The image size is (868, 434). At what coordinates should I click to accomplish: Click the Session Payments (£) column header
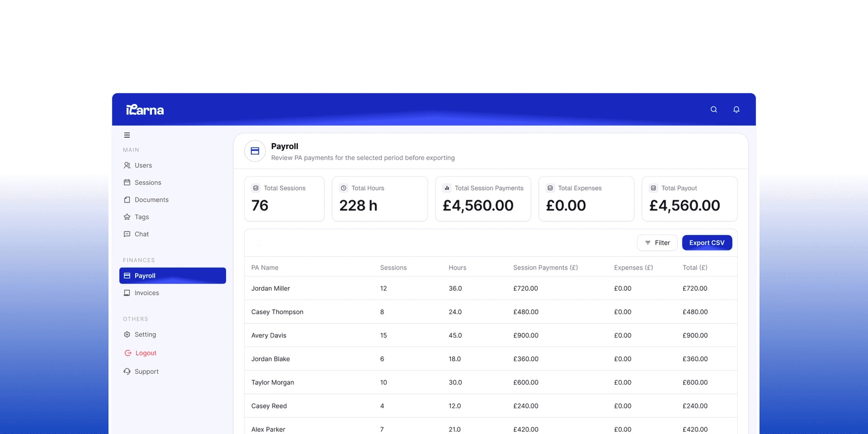[546, 267]
